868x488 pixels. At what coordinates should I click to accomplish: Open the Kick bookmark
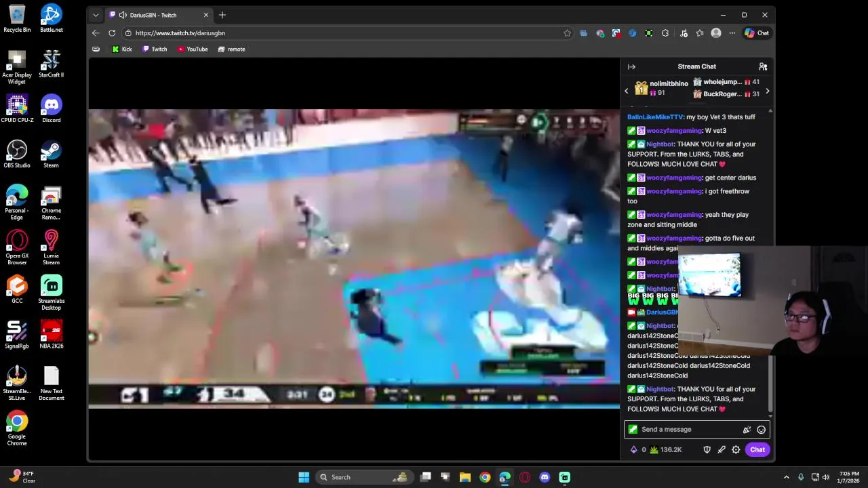coord(122,49)
